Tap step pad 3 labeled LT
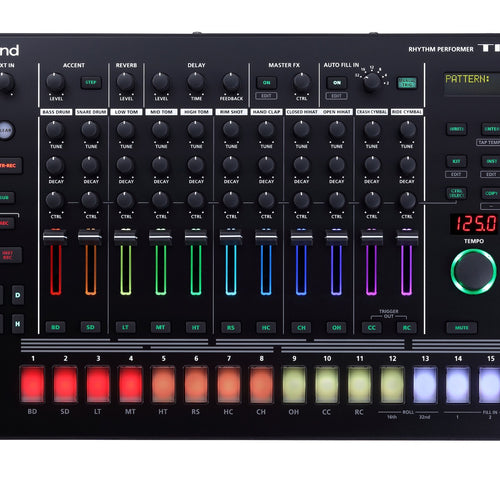 point(98,384)
